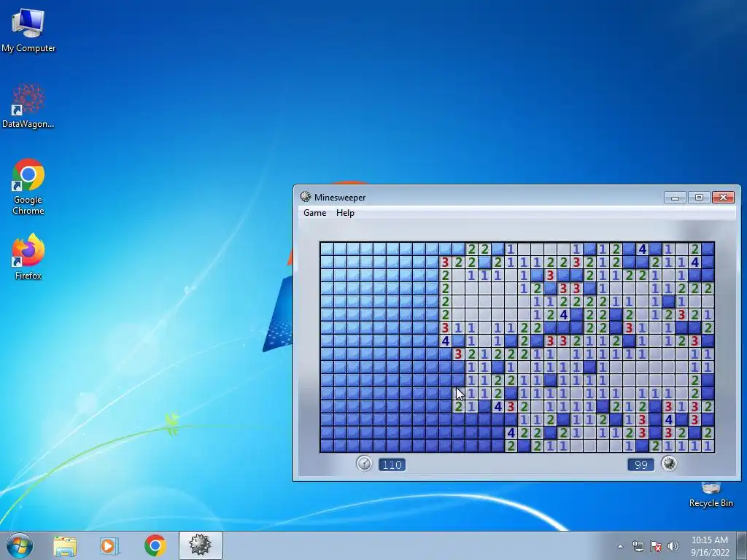Open the Windows Start menu orb

click(20, 545)
